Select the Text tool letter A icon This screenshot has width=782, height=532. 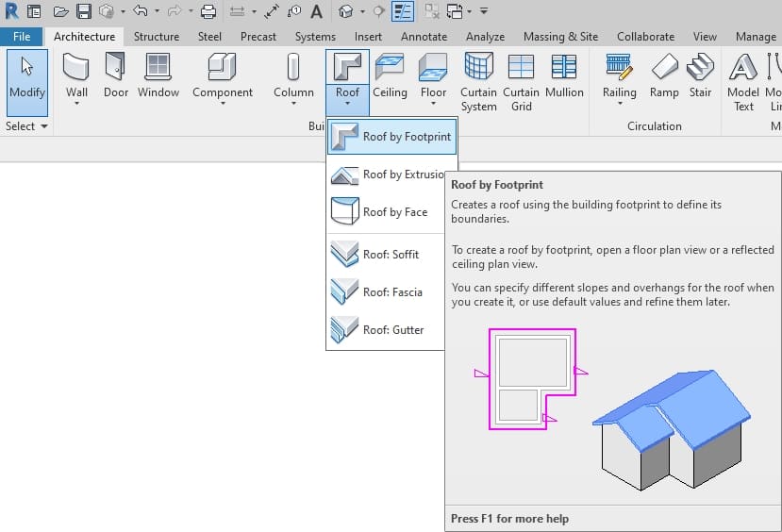click(x=317, y=11)
